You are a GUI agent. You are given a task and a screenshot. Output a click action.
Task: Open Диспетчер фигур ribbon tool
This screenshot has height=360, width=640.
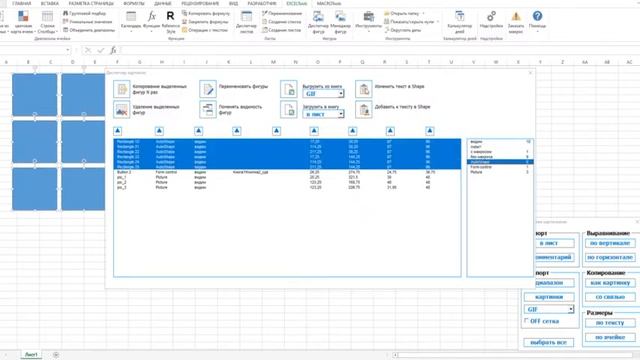point(318,21)
